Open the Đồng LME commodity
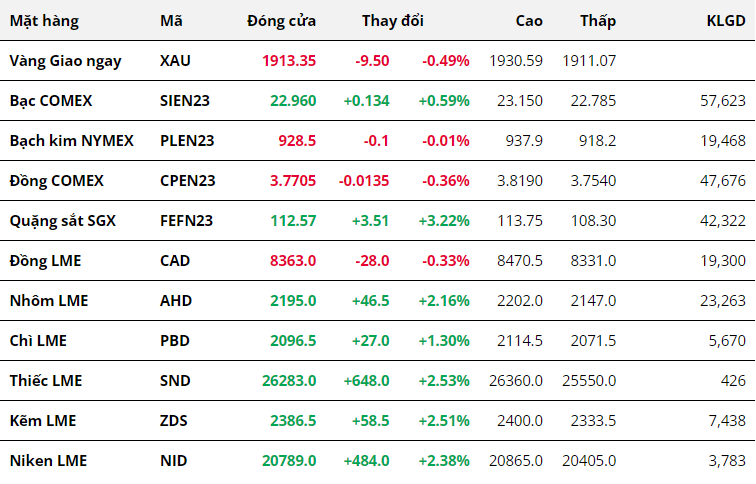Screen dimensions: 756x484 [x=45, y=260]
